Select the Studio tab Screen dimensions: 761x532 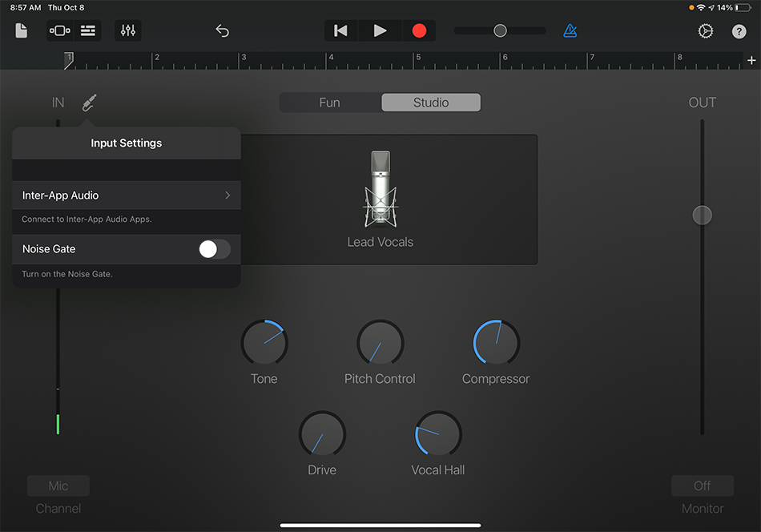coord(431,103)
